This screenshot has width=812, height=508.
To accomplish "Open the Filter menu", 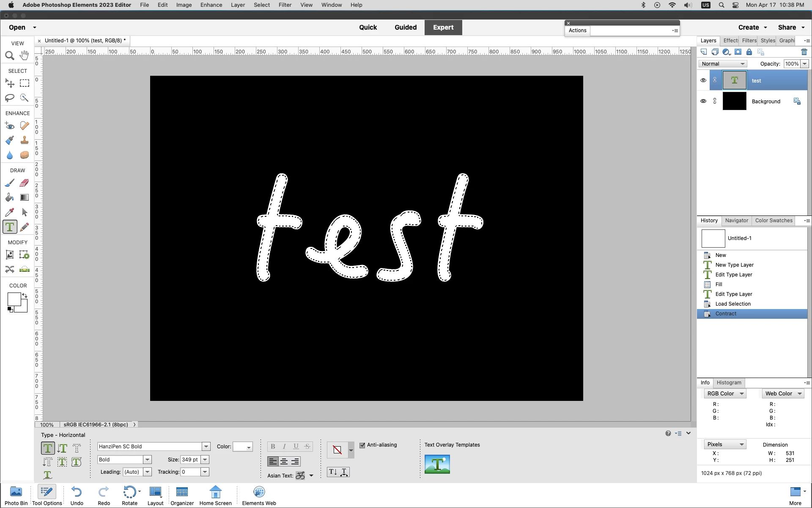I will pyautogui.click(x=285, y=5).
